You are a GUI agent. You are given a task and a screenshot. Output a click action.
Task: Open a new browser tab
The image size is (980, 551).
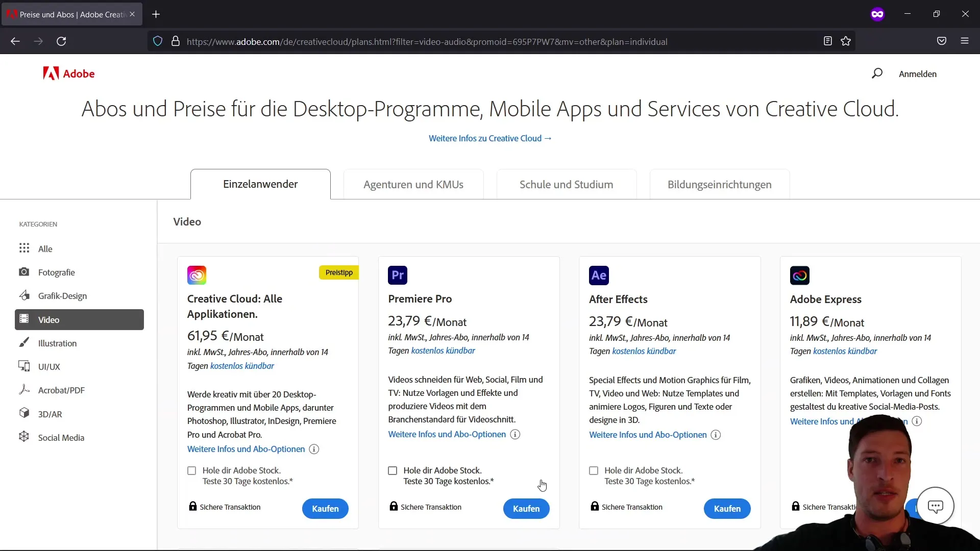pyautogui.click(x=156, y=14)
